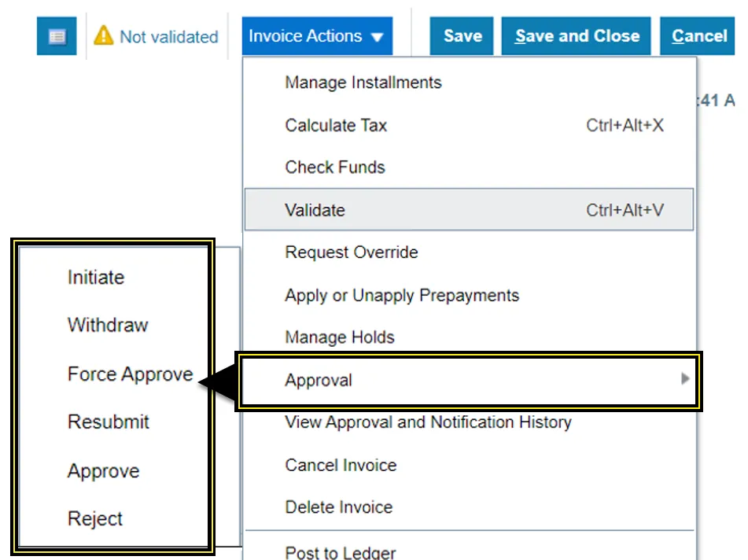Viewport: 748px width, 560px height.
Task: Select Manage Installments from the menu
Action: coord(363,83)
